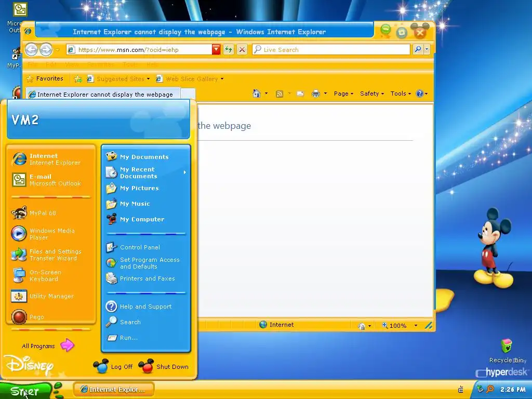Open the Tools menu dropdown
The width and height of the screenshot is (532, 399).
click(401, 94)
